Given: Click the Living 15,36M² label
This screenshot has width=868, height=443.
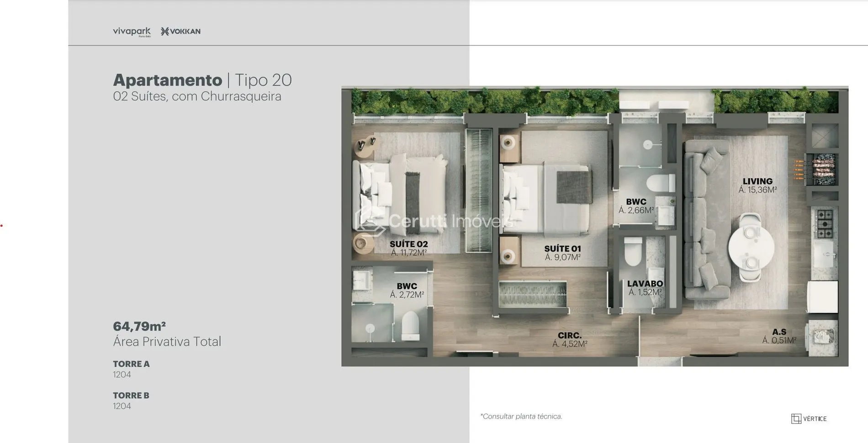Looking at the screenshot, I should [x=757, y=185].
